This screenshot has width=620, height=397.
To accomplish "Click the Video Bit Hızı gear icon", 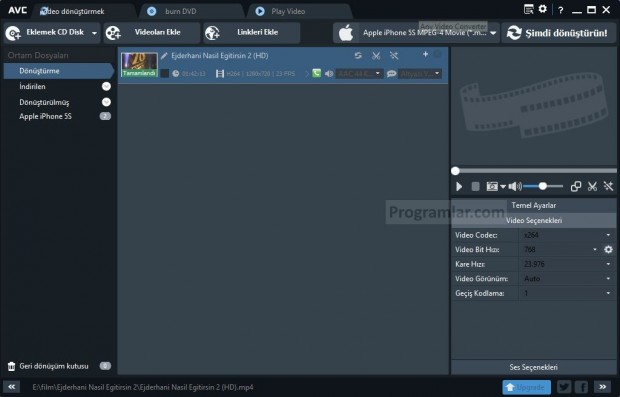I will 608,250.
